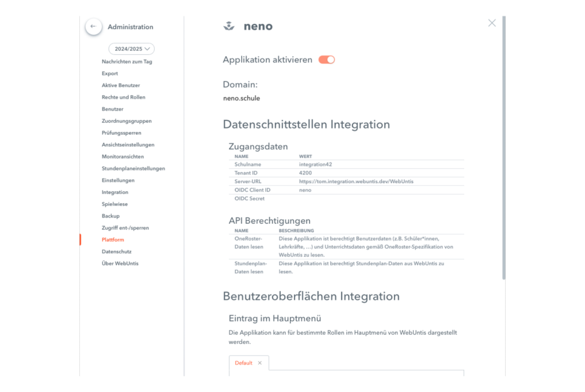Viewport: 585px width, 392px height.
Task: Click the Benutzeroberflächen Integration heading
Action: [311, 296]
